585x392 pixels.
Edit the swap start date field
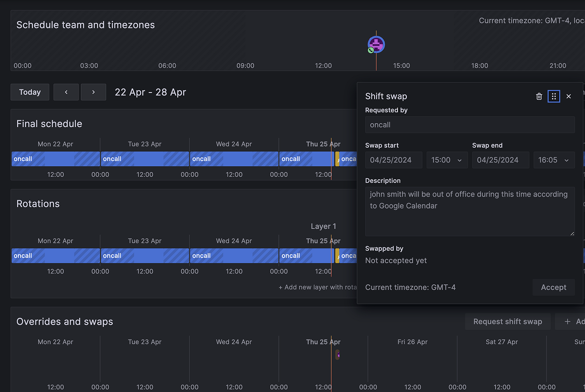[x=393, y=160]
